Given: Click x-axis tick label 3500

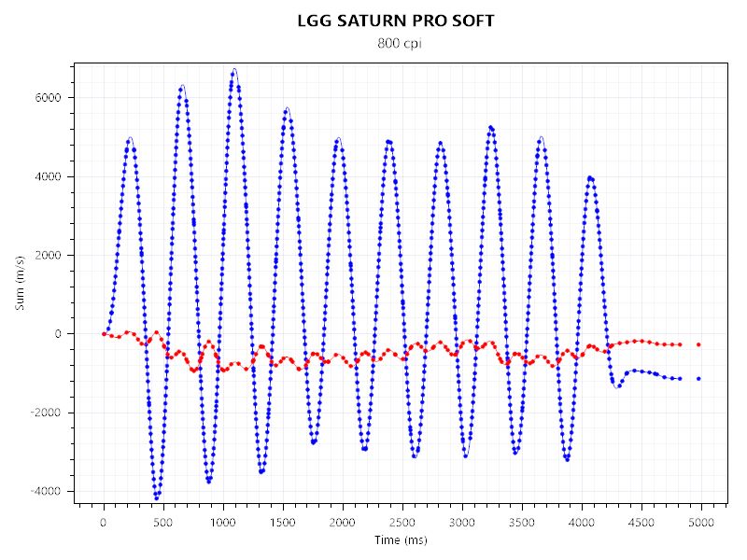Looking at the screenshot, I should tap(522, 523).
